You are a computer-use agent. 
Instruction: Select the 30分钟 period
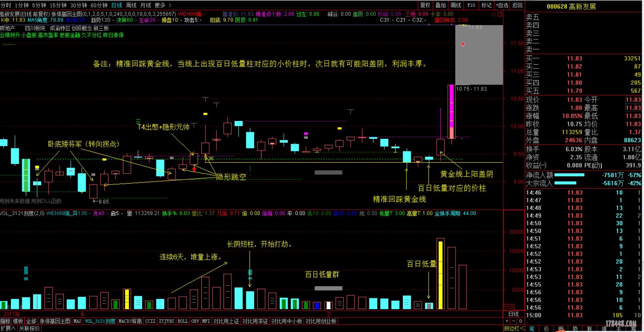79,5
